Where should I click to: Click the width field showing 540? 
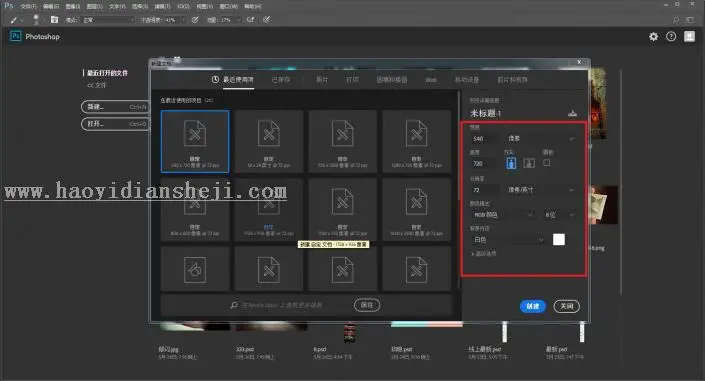click(485, 139)
